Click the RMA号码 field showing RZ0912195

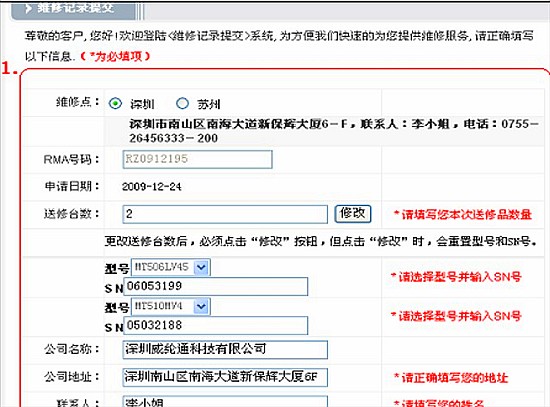click(197, 159)
